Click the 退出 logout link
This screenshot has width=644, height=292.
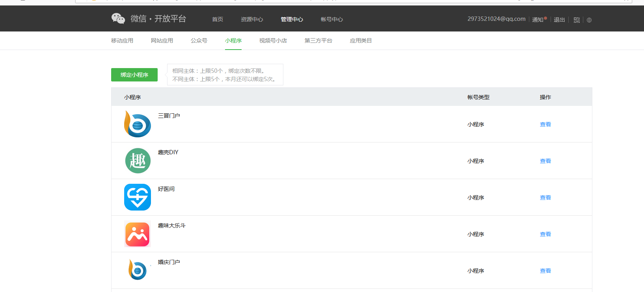coord(559,20)
